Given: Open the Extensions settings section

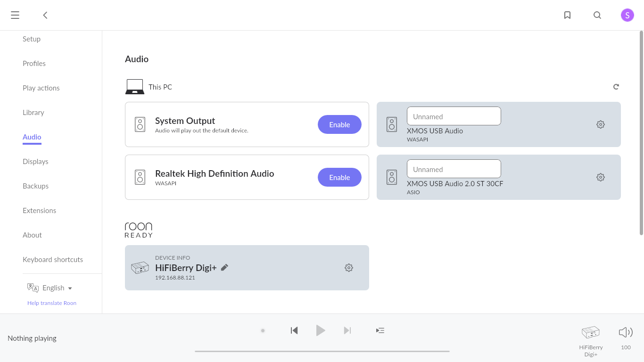Looking at the screenshot, I should (39, 211).
